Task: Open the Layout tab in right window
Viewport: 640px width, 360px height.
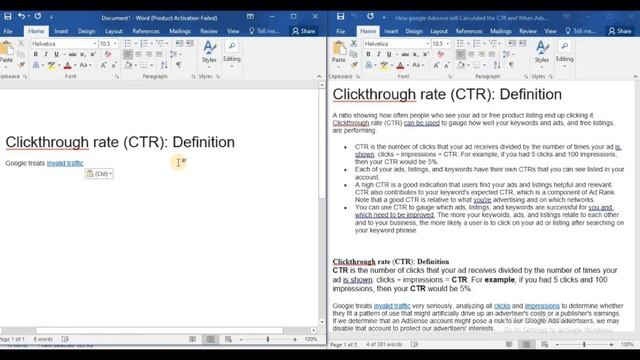Action: pos(439,31)
